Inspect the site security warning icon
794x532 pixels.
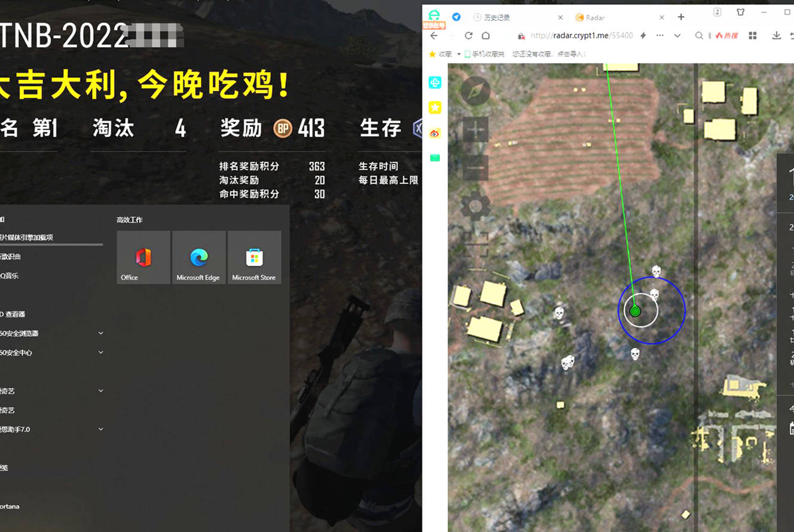521,36
